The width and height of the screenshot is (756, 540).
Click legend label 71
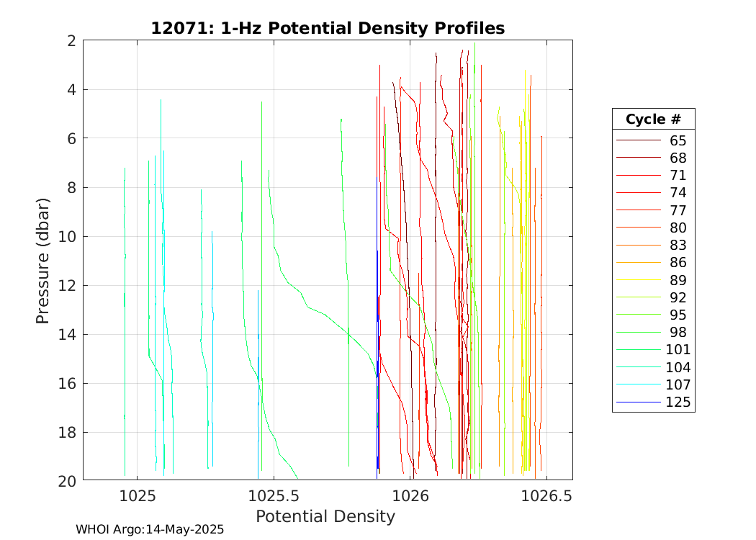(678, 176)
